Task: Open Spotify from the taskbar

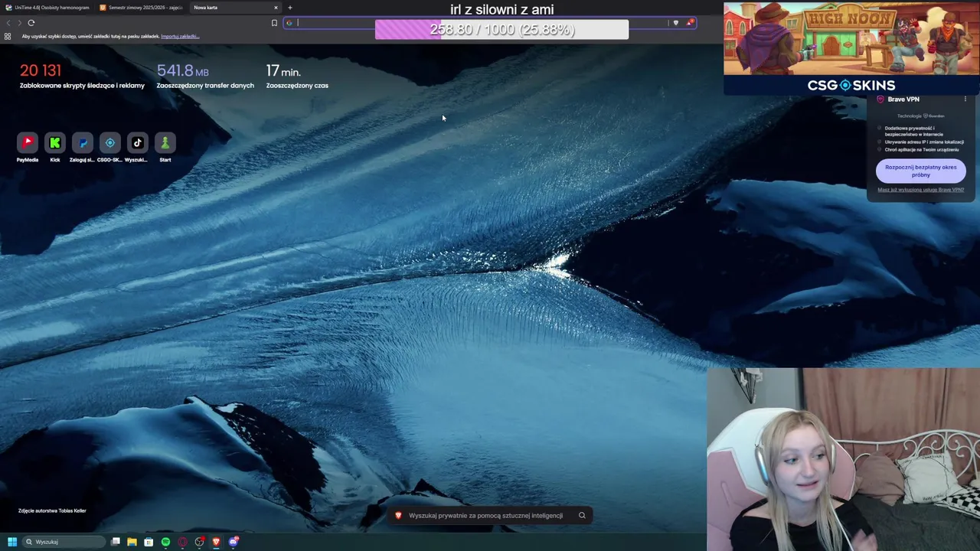Action: pos(165,542)
